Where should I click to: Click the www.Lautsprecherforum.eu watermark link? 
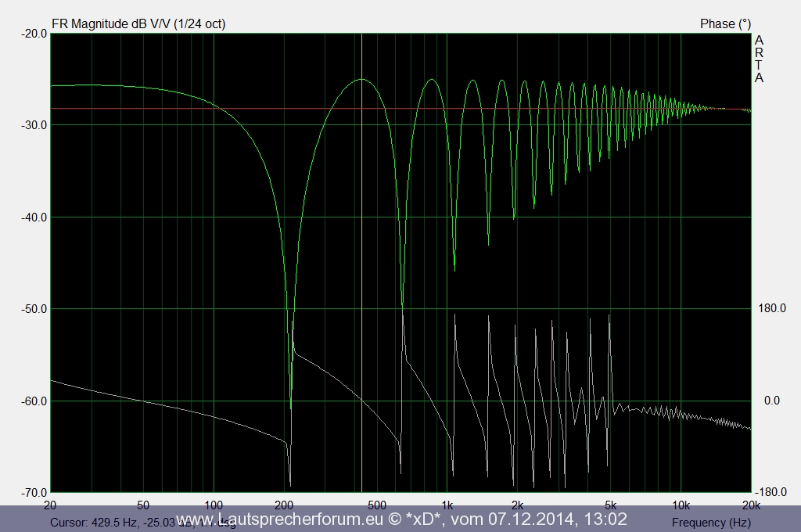click(279, 519)
